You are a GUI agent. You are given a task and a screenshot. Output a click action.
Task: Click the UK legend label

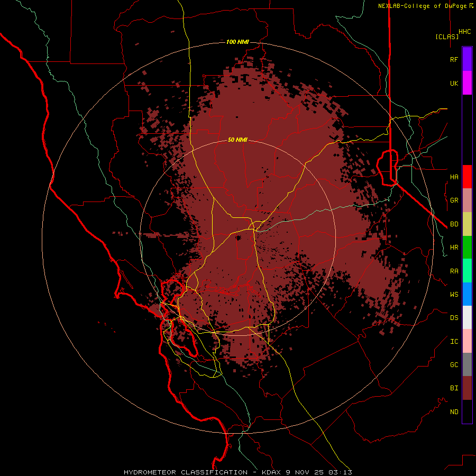coord(454,83)
